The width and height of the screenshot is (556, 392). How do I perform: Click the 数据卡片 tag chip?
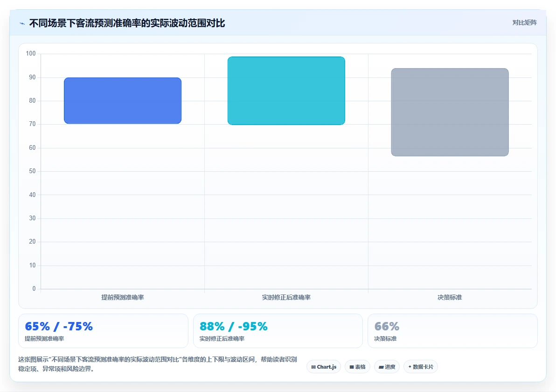(x=421, y=367)
